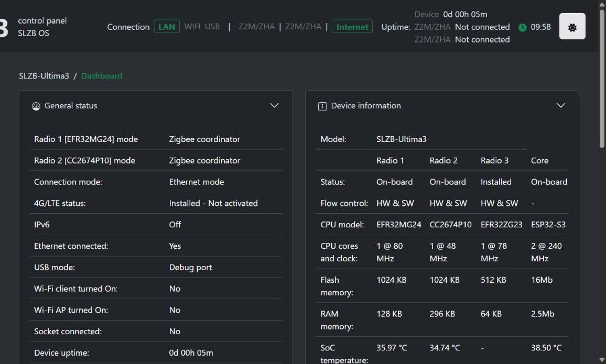The height and width of the screenshot is (364, 606).
Task: Click EFR32ZG23 CPU model cell
Action: pos(501,225)
